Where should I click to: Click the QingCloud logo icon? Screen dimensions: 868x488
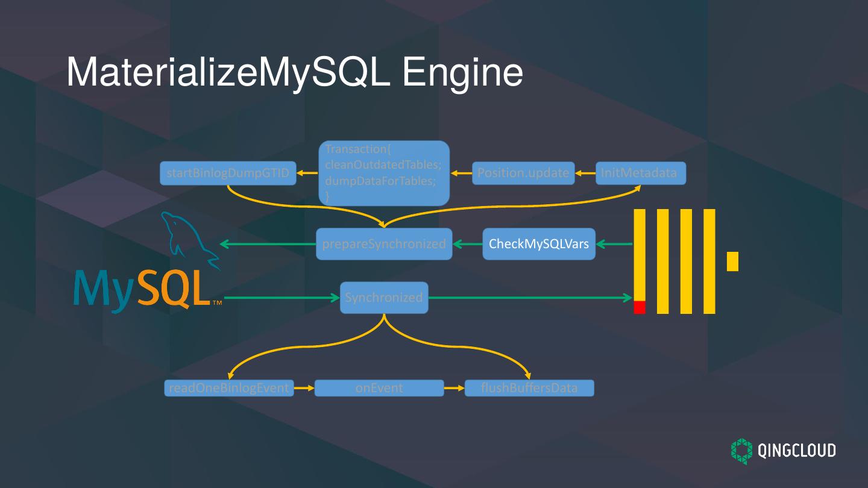(742, 451)
